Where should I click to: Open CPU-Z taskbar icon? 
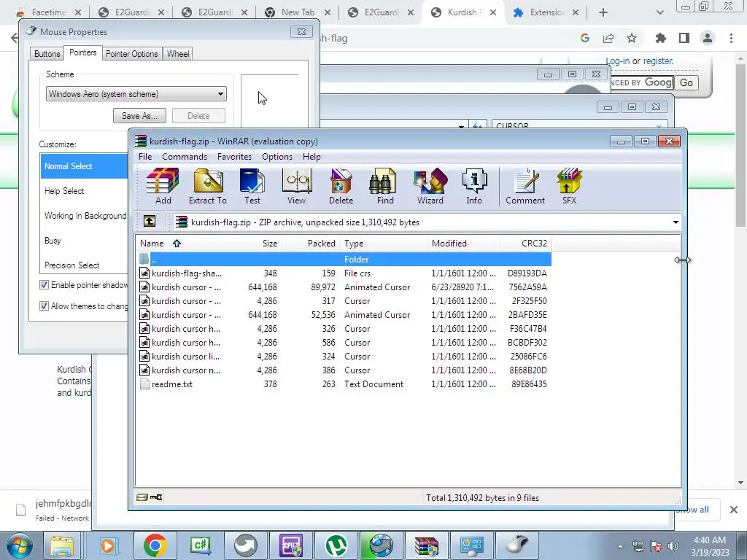tap(291, 545)
